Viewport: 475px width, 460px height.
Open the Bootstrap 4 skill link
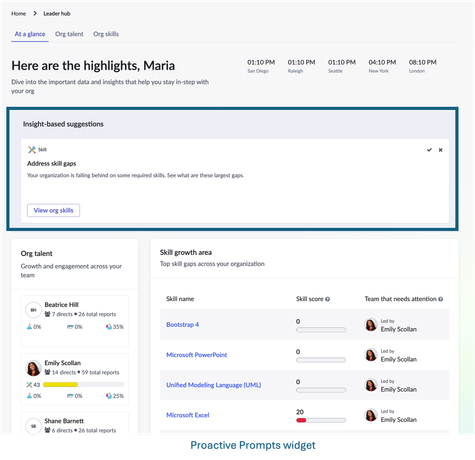(x=182, y=324)
